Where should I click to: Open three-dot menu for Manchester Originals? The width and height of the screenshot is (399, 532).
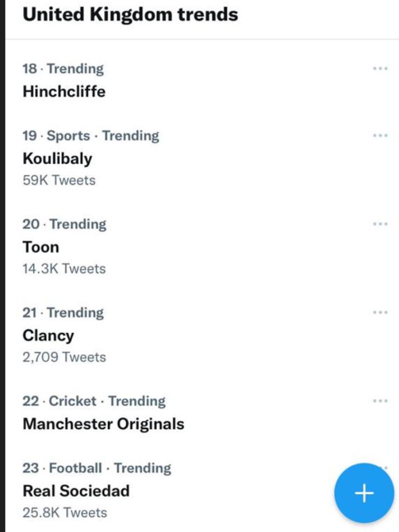pyautogui.click(x=380, y=401)
